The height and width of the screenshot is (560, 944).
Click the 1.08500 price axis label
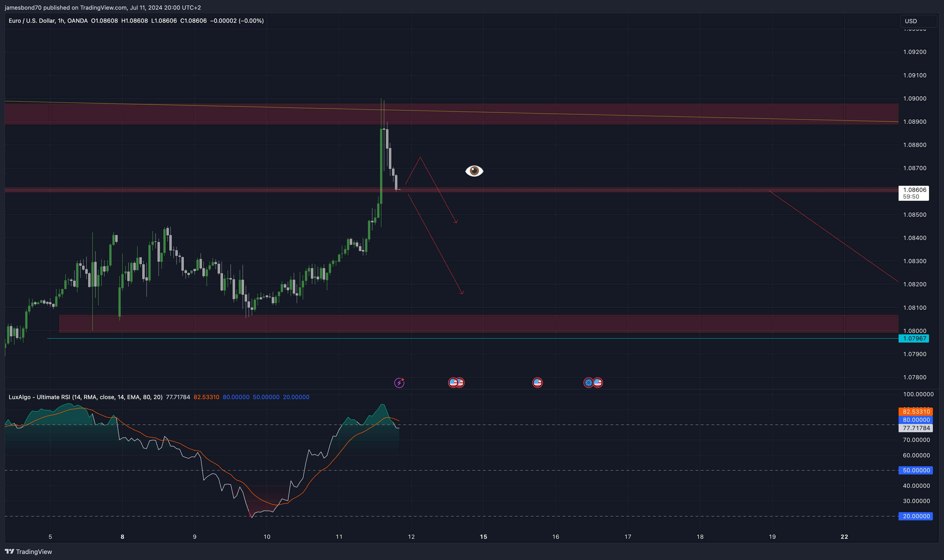click(915, 215)
